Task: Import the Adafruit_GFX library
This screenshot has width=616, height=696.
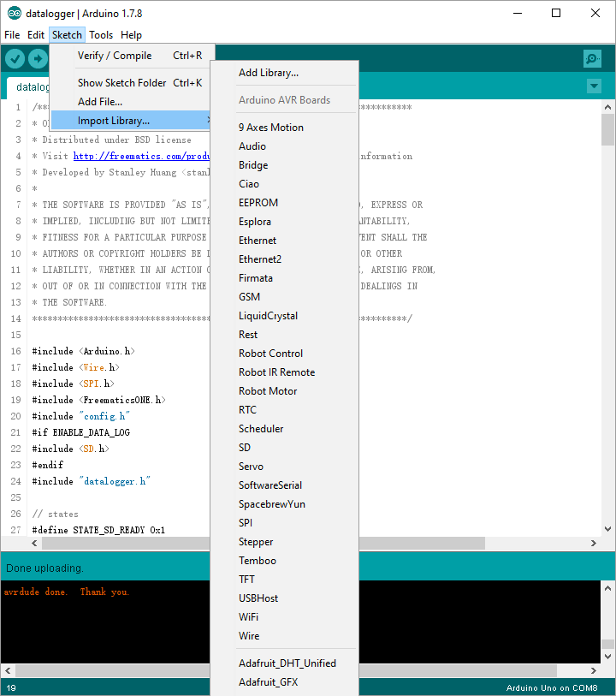Action: pos(284,681)
